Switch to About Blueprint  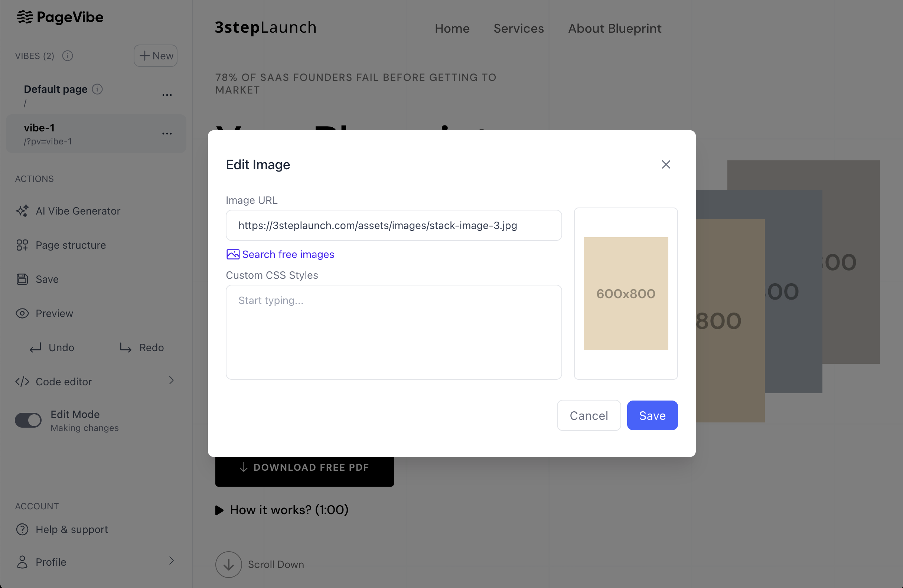pos(614,28)
